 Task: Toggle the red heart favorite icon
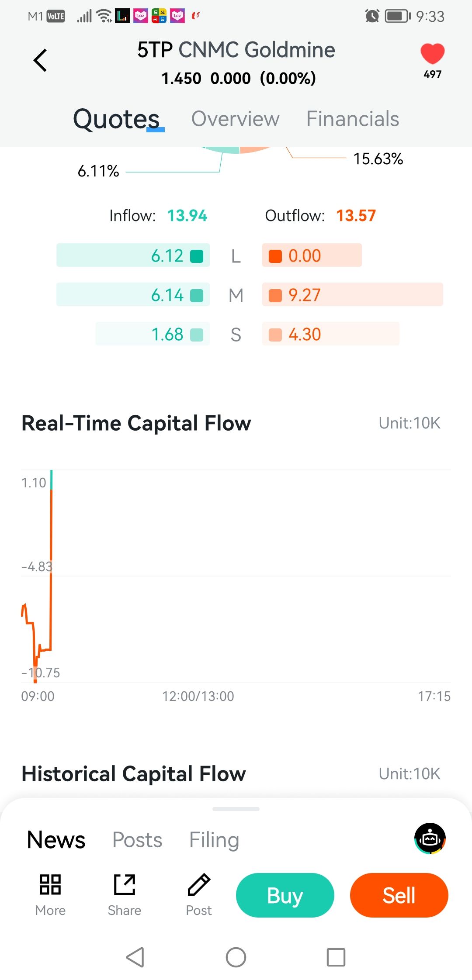point(432,54)
